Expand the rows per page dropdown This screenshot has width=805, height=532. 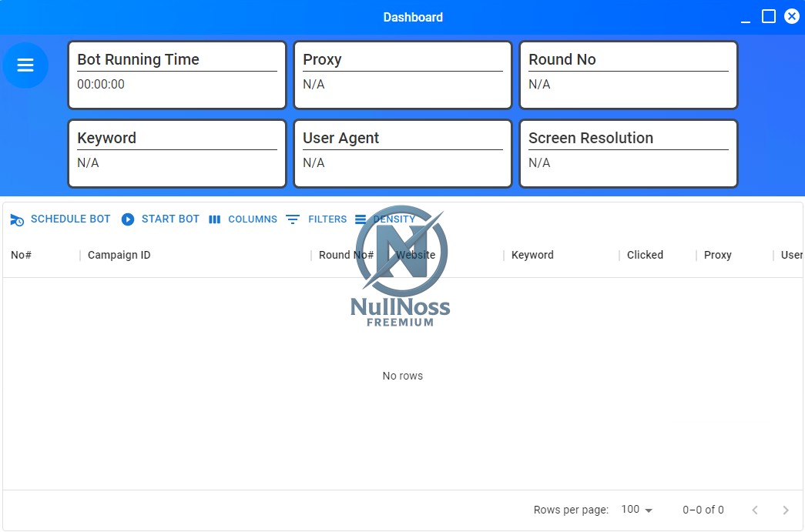click(x=637, y=510)
